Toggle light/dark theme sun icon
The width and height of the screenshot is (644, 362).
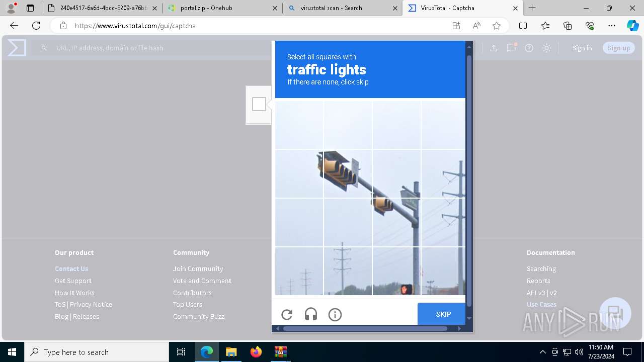tap(546, 48)
